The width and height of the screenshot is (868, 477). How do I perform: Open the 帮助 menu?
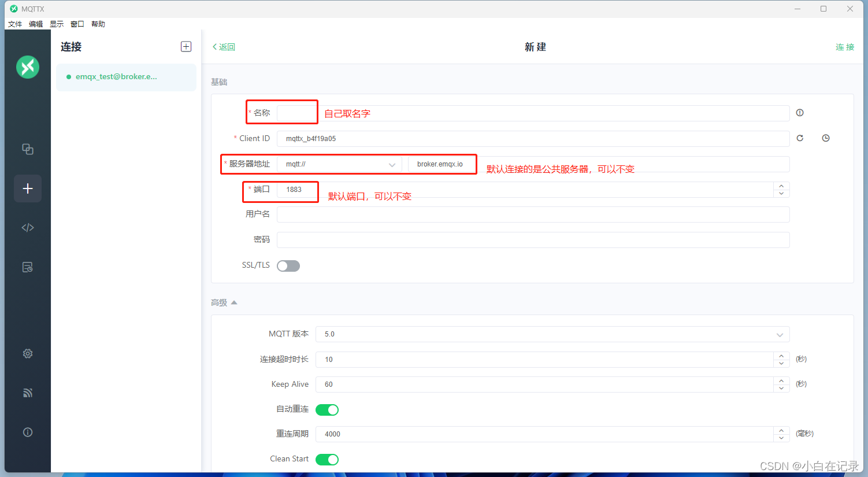point(98,24)
